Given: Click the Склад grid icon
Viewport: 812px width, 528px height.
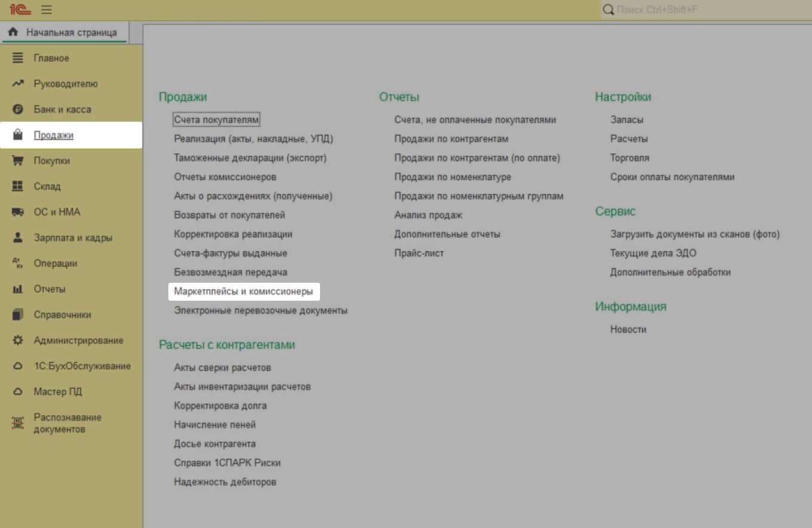Looking at the screenshot, I should point(18,186).
